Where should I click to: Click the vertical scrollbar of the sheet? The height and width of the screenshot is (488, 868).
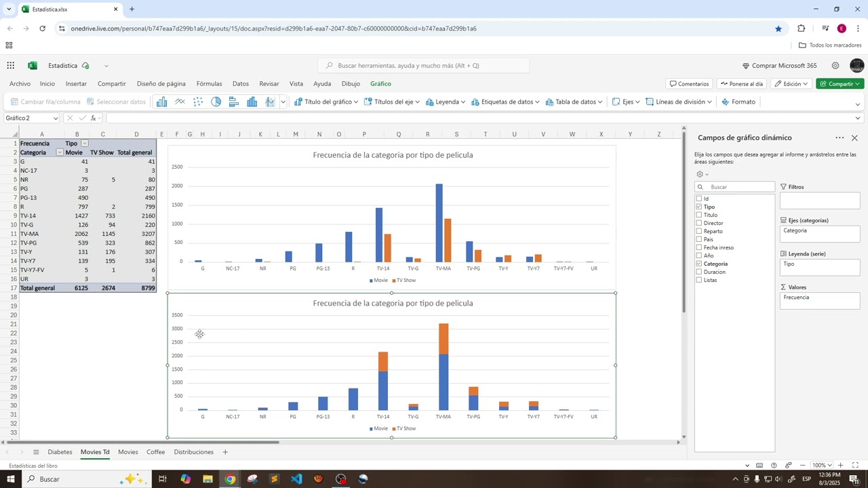[x=684, y=224]
